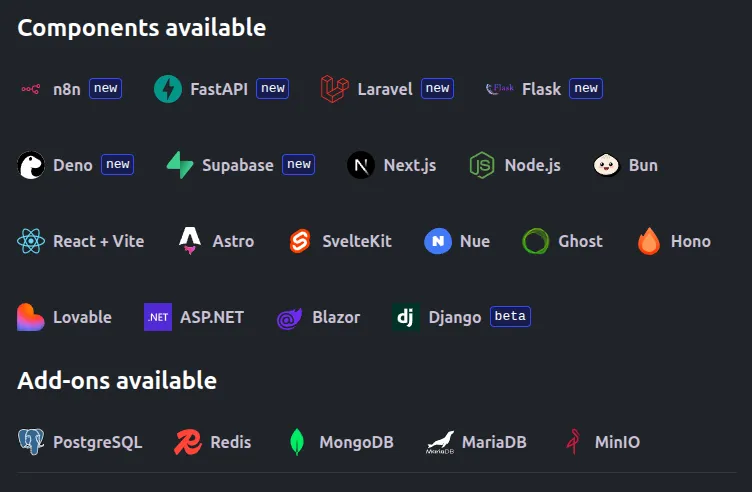752x492 pixels.
Task: Open the MinIO add-on label
Action: click(617, 442)
